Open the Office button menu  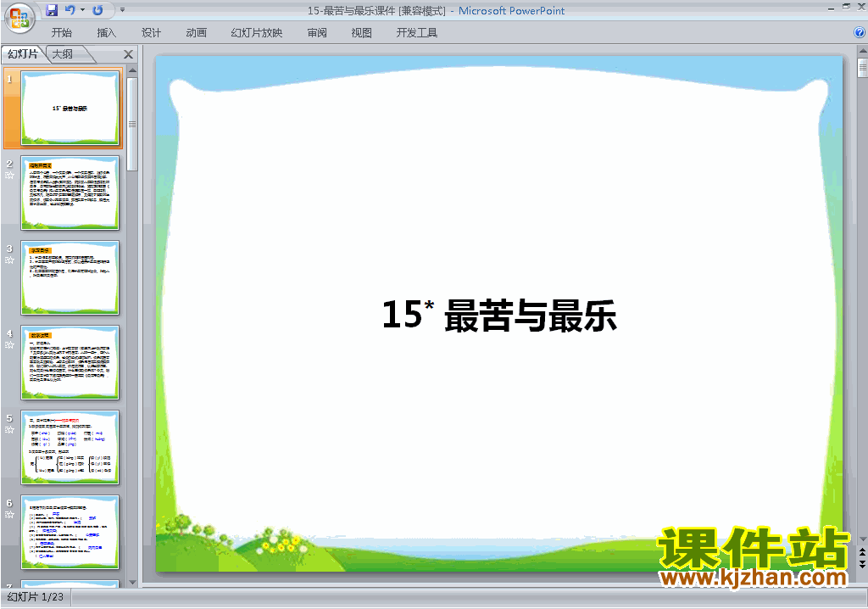click(19, 18)
